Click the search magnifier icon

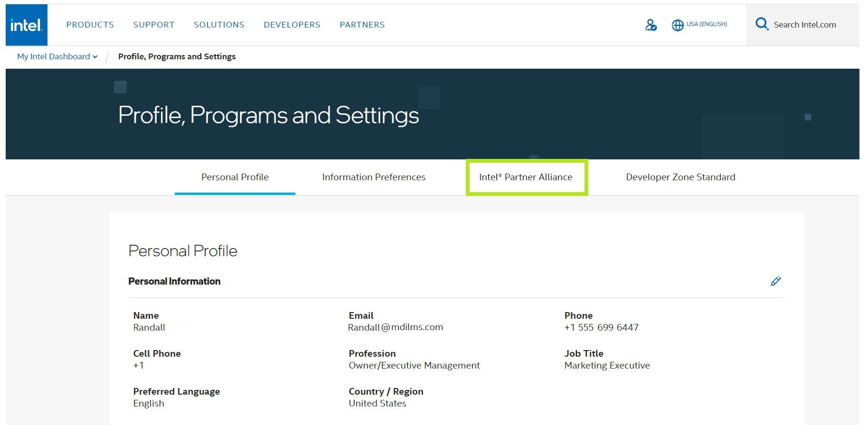[x=762, y=24]
